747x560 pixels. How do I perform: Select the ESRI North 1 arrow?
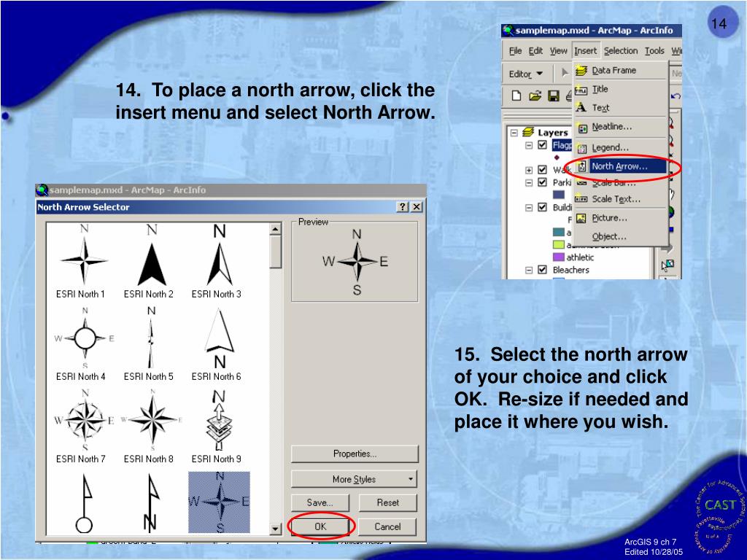coord(83,262)
